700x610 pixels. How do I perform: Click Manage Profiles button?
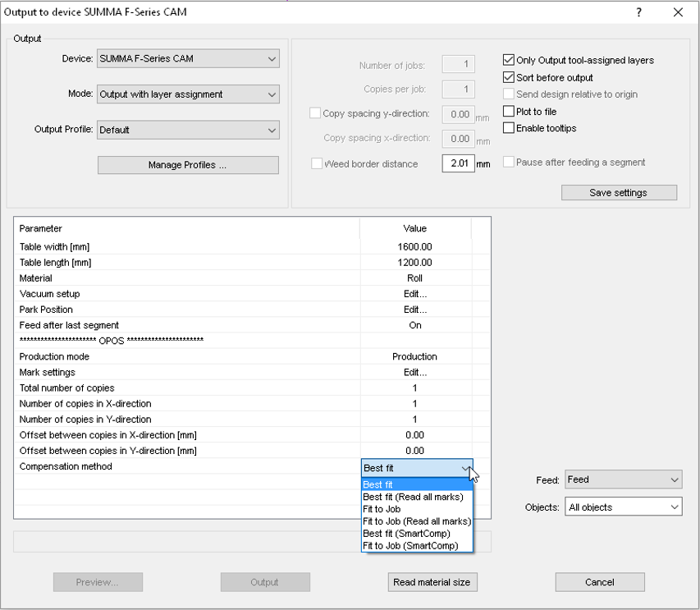188,165
